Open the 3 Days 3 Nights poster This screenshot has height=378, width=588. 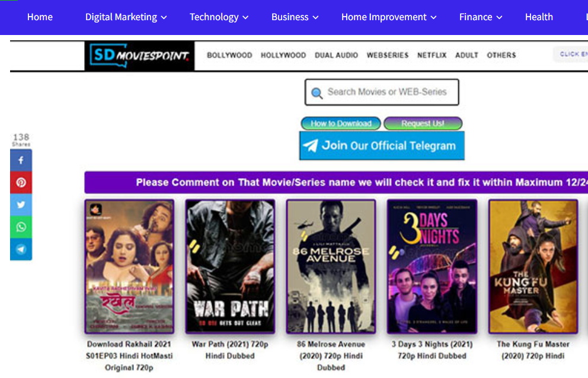pyautogui.click(x=432, y=266)
